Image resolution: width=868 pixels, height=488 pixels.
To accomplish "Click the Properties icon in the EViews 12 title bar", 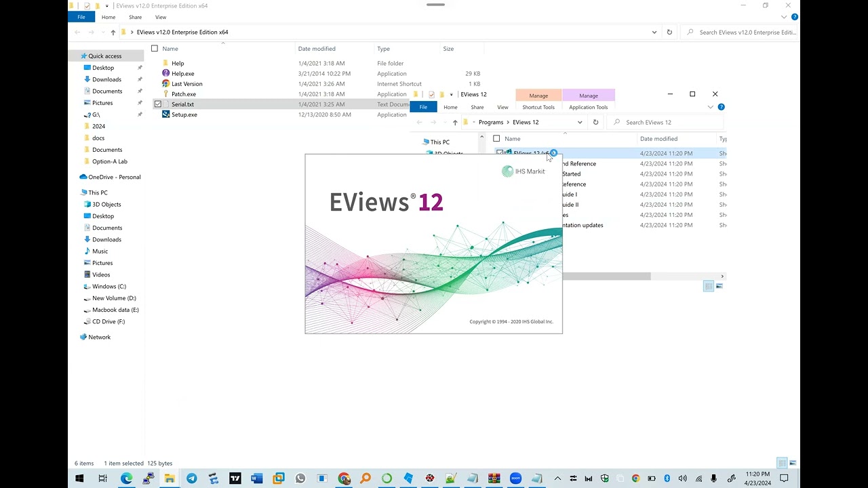I will (431, 94).
